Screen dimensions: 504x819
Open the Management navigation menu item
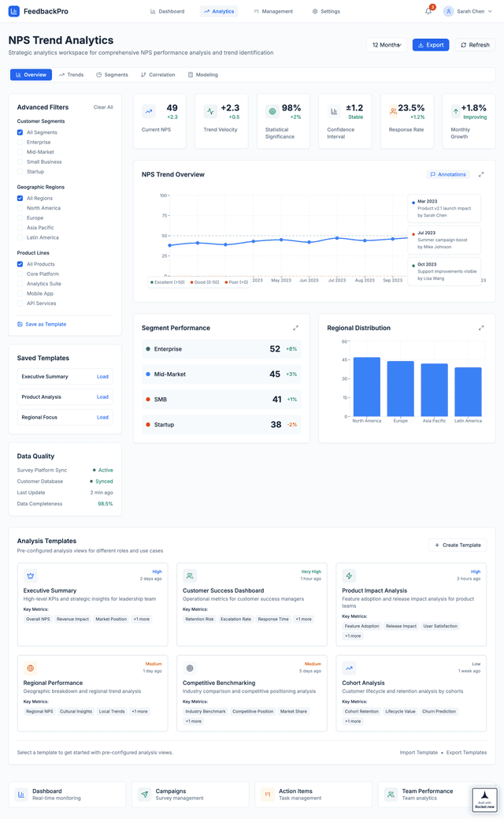(x=273, y=12)
